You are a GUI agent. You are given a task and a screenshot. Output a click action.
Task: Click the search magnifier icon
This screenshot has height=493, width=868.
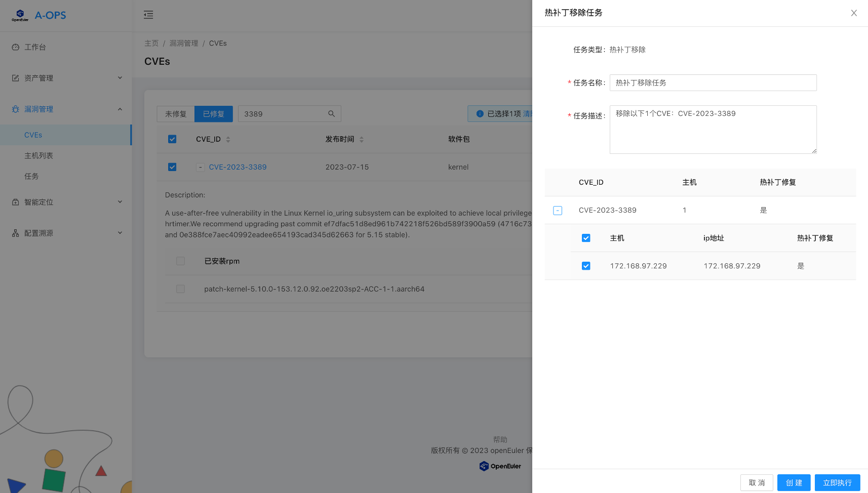331,113
